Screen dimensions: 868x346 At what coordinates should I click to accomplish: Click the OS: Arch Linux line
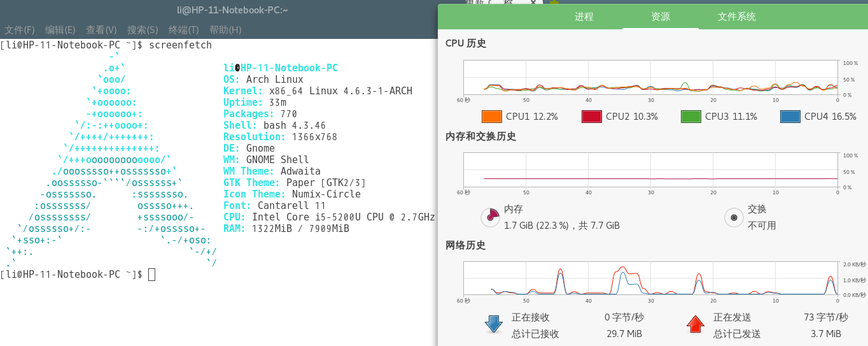click(x=263, y=80)
